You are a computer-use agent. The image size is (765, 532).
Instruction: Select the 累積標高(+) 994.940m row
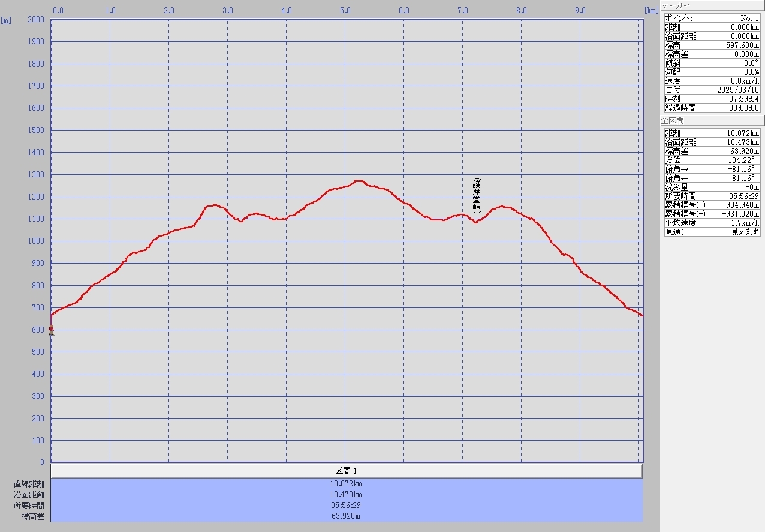(x=712, y=205)
